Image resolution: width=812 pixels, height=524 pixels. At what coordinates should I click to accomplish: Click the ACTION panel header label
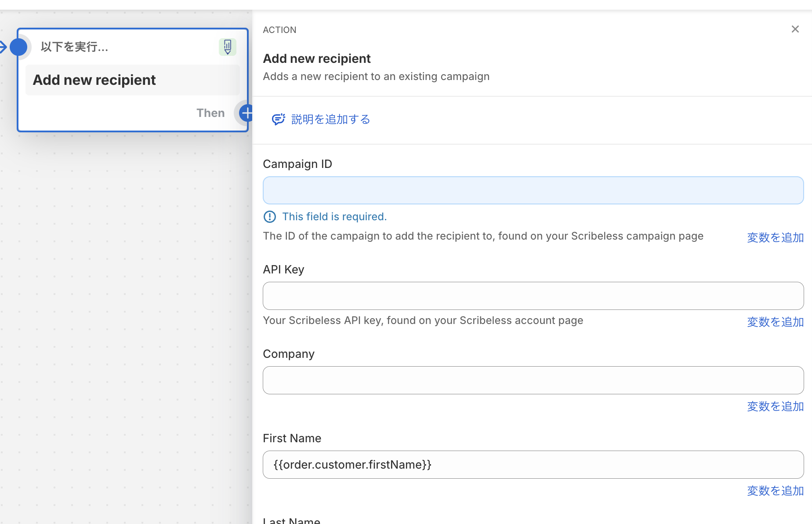279,30
